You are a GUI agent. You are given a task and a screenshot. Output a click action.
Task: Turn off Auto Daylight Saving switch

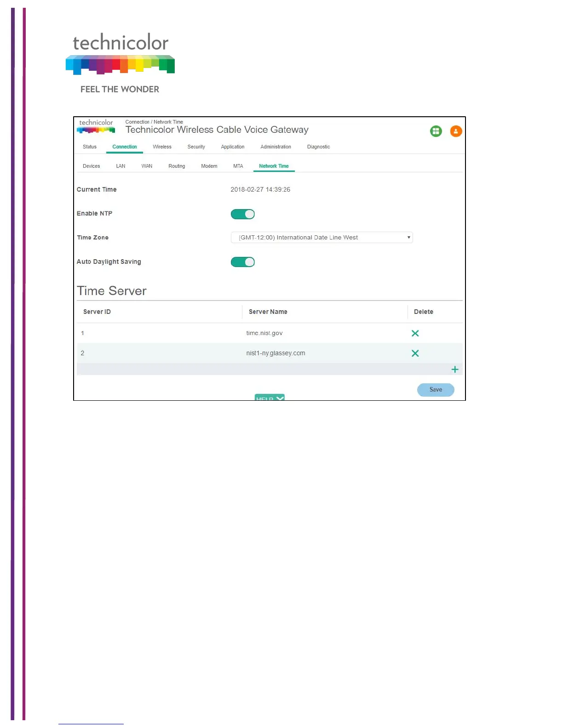242,262
